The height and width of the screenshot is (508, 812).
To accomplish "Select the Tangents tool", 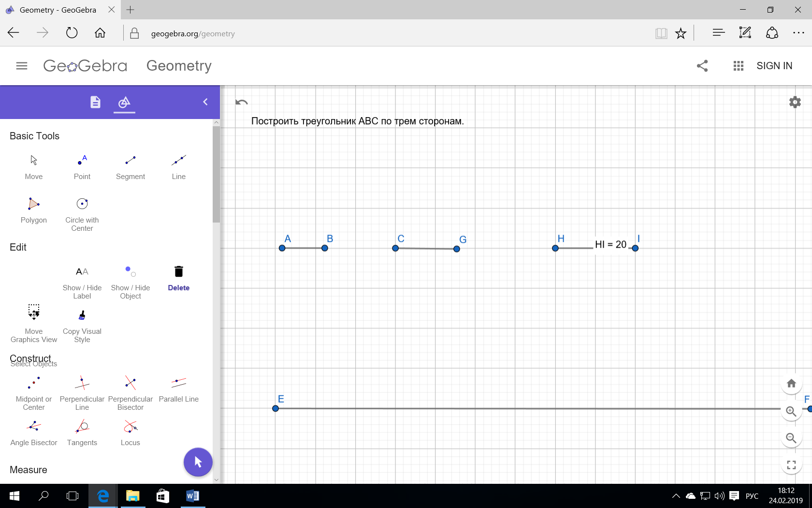I will click(x=82, y=433).
